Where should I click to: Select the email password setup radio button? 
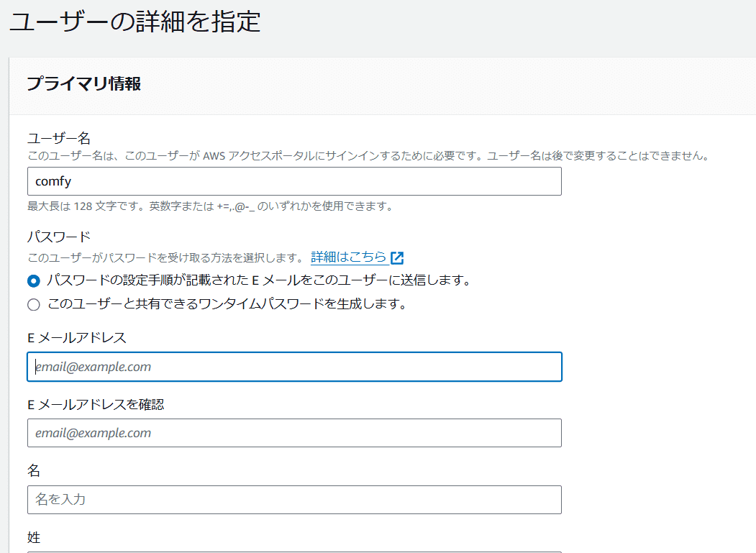tap(33, 281)
